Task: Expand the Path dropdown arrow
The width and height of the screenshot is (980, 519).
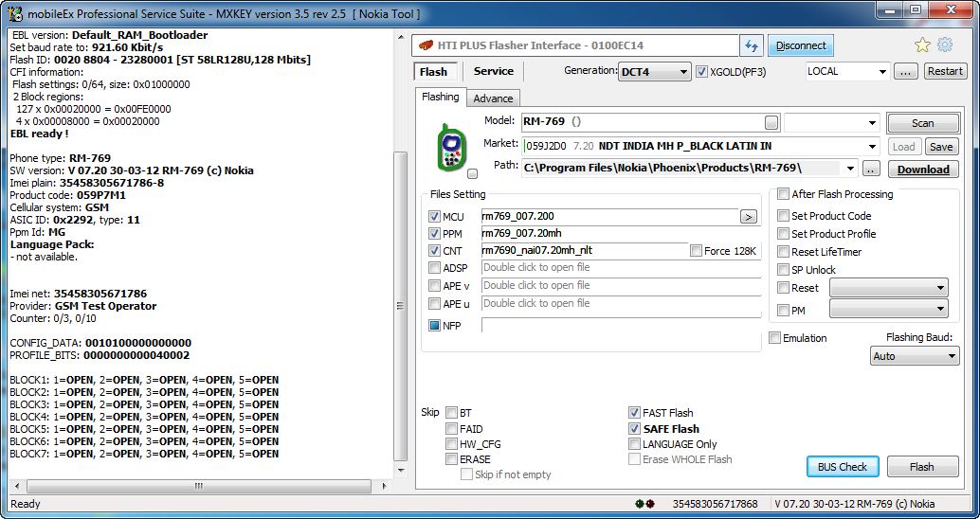Action: point(849,169)
